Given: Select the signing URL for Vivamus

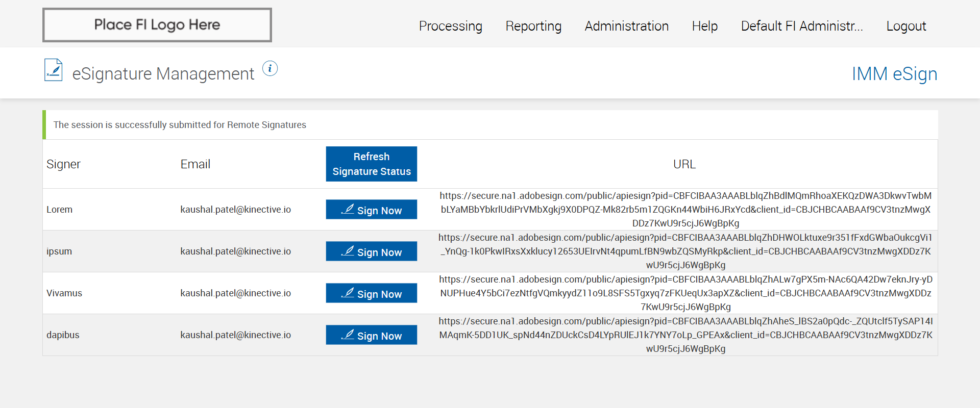Looking at the screenshot, I should 685,293.
